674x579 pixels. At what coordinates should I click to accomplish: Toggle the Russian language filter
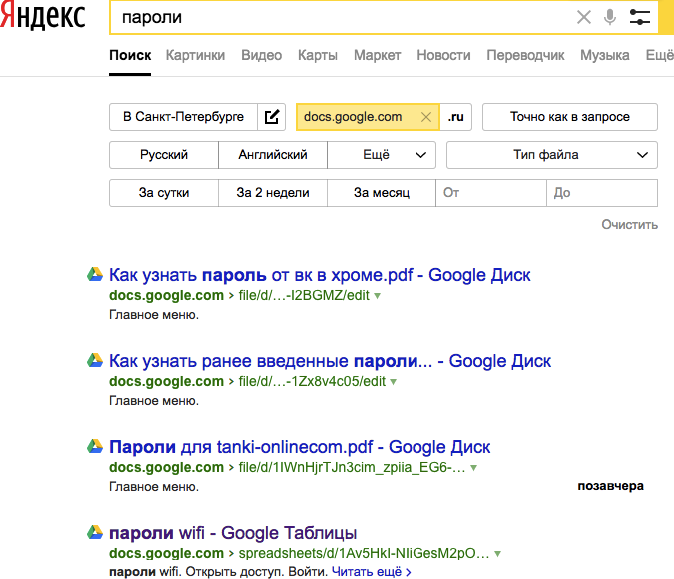pyautogui.click(x=164, y=155)
